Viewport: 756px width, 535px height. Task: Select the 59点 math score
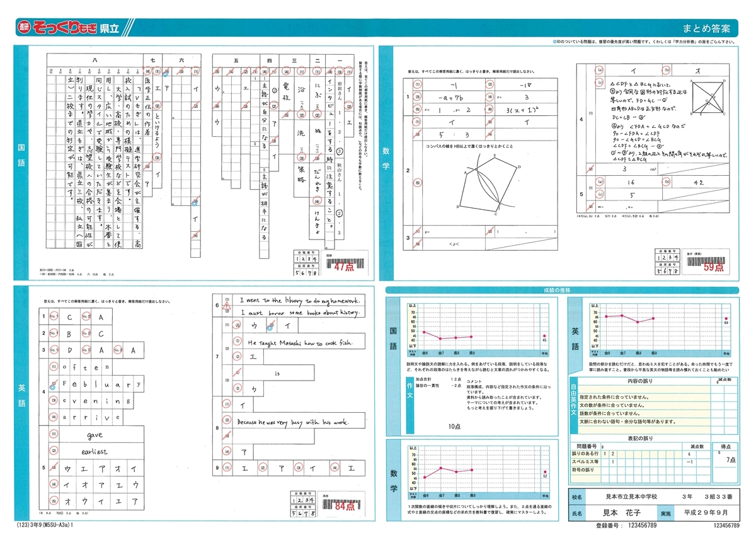(713, 267)
